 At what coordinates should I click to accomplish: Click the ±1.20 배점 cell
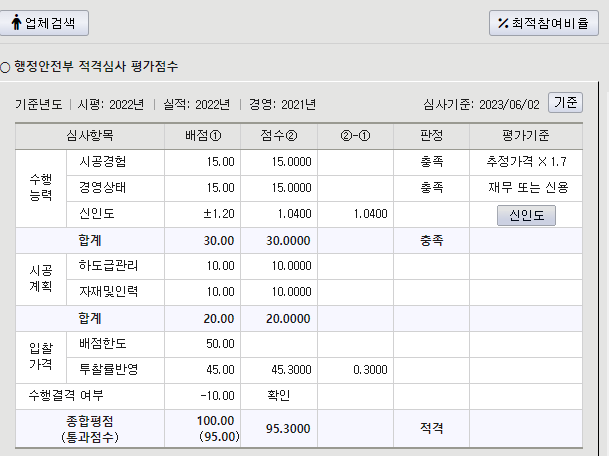tap(203, 214)
